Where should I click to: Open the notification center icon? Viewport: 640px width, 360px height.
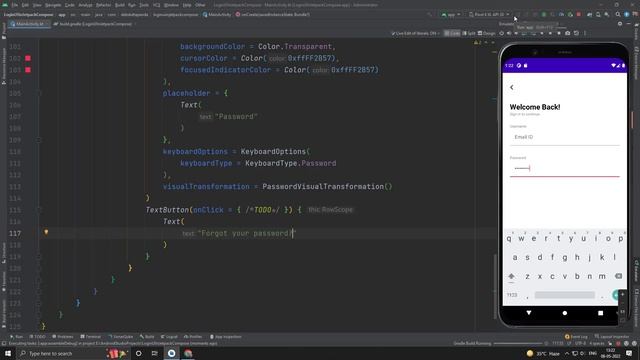tap(629, 353)
